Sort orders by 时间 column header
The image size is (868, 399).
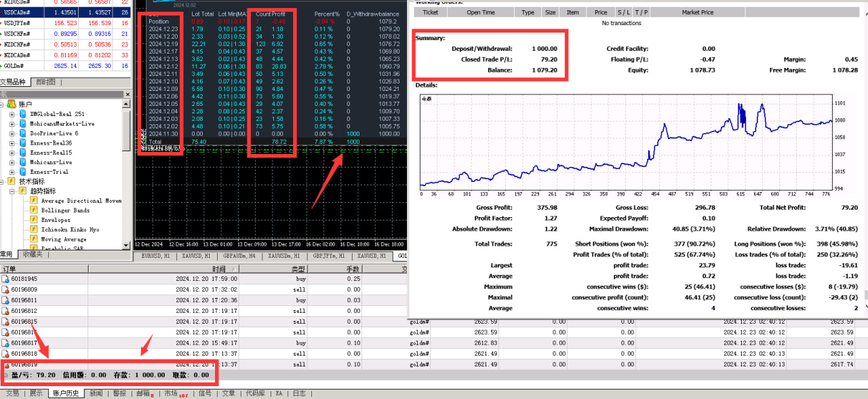coord(218,269)
